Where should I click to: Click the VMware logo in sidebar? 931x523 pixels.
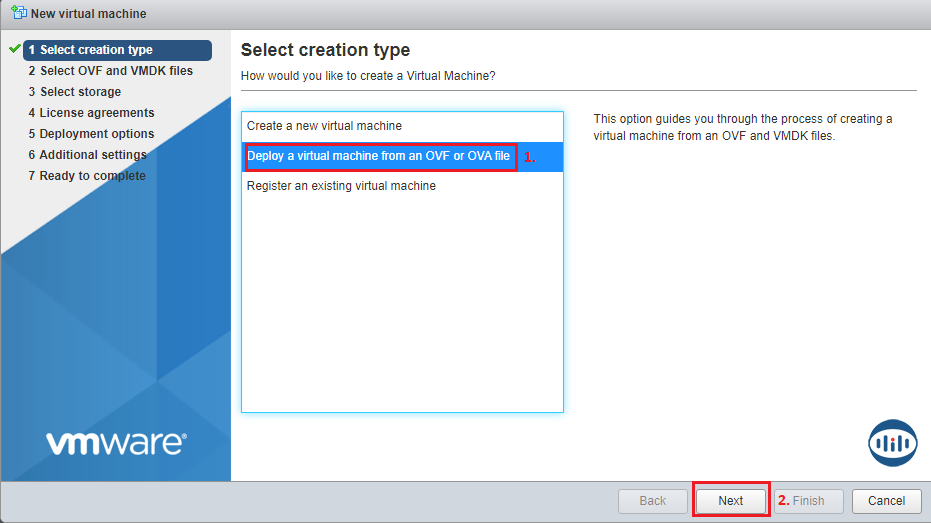tap(115, 442)
